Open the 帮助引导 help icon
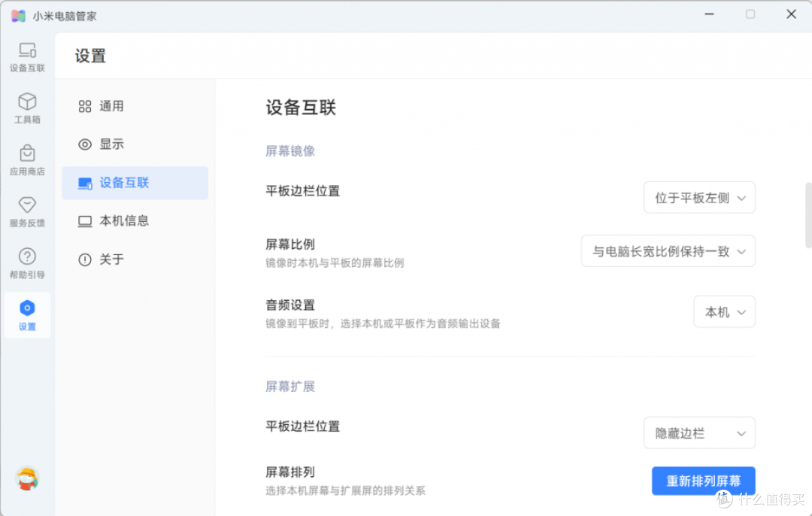 click(27, 264)
